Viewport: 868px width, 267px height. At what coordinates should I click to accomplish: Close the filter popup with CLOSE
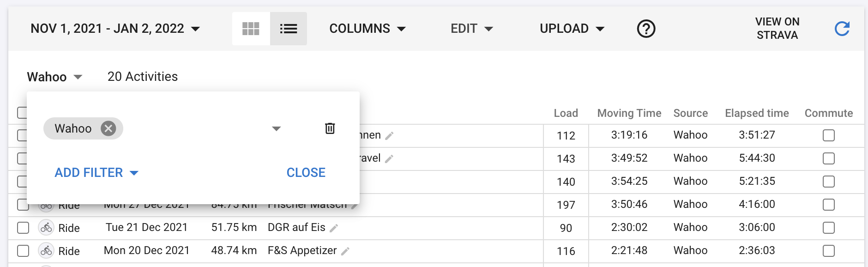[x=306, y=173]
